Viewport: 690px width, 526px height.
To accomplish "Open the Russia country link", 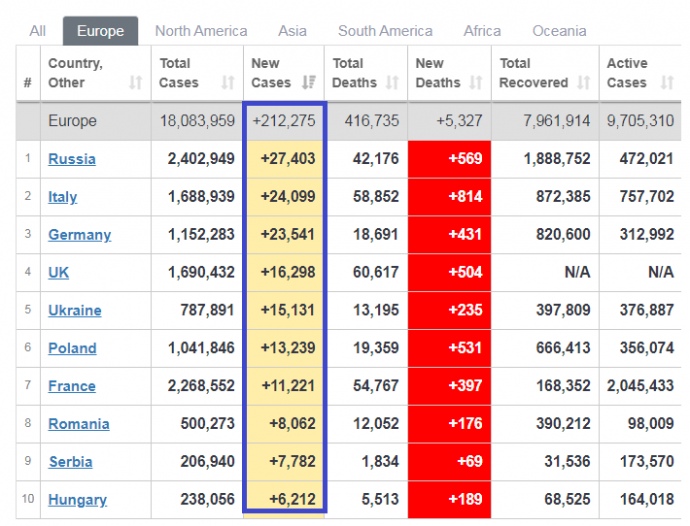I will pos(72,159).
